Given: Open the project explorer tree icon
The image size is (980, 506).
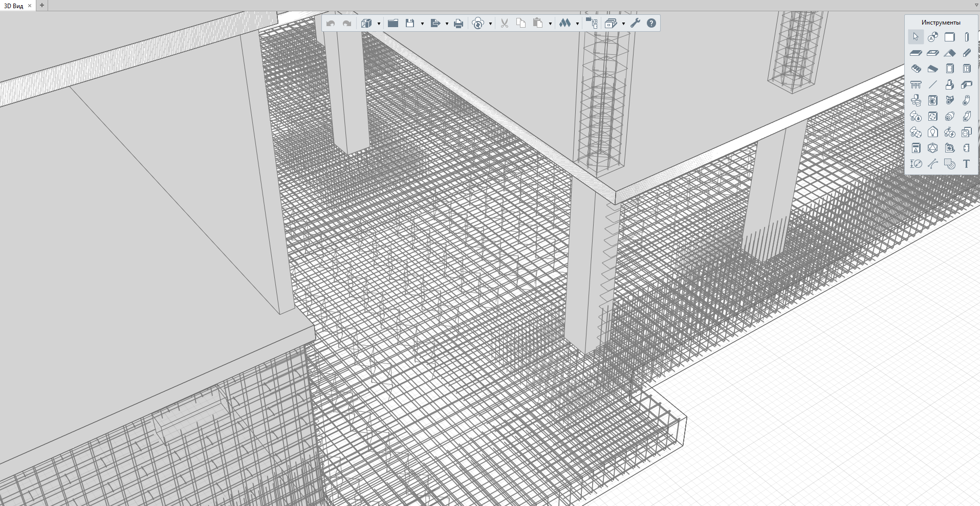Looking at the screenshot, I should pyautogui.click(x=592, y=24).
